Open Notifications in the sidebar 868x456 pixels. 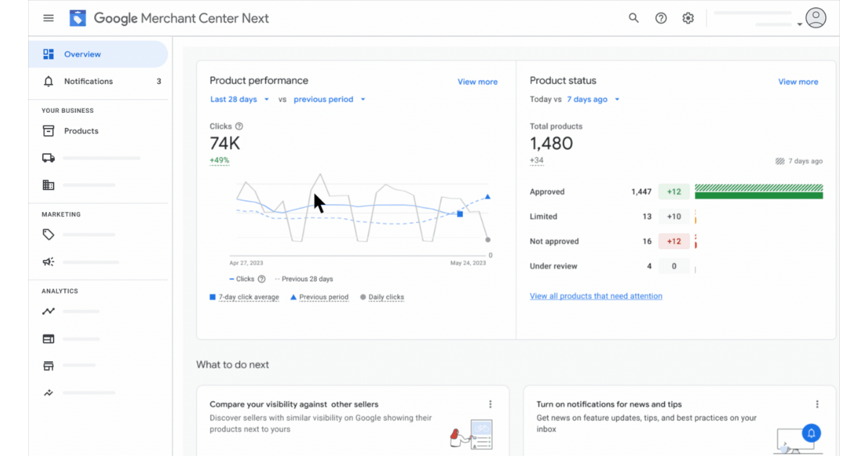tap(98, 82)
